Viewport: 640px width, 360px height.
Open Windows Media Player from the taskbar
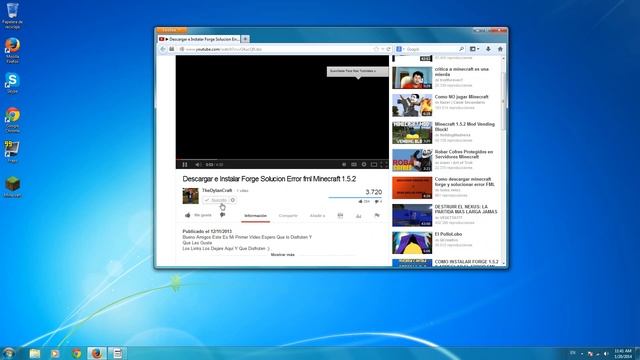[55, 353]
